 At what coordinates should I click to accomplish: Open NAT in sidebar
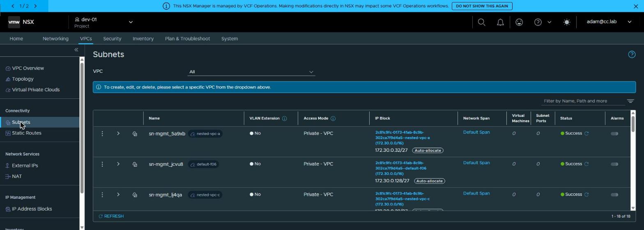tap(17, 176)
